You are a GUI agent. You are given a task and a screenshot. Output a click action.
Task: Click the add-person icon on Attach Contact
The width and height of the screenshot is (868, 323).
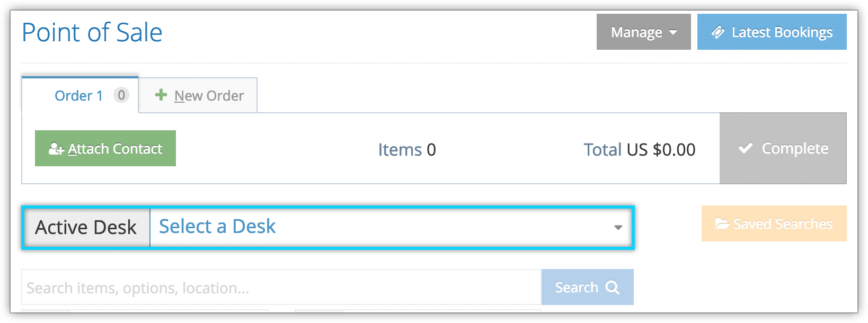click(56, 149)
